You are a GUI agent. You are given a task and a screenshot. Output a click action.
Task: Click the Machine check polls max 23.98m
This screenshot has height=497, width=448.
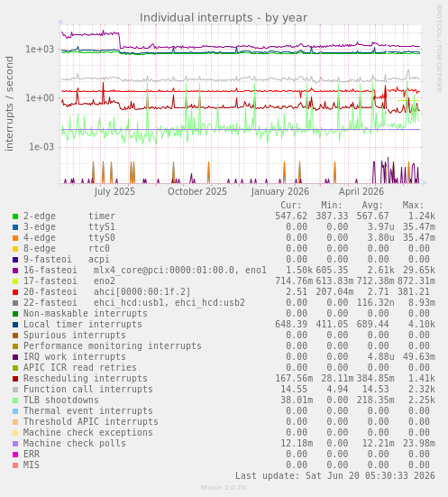tap(419, 444)
